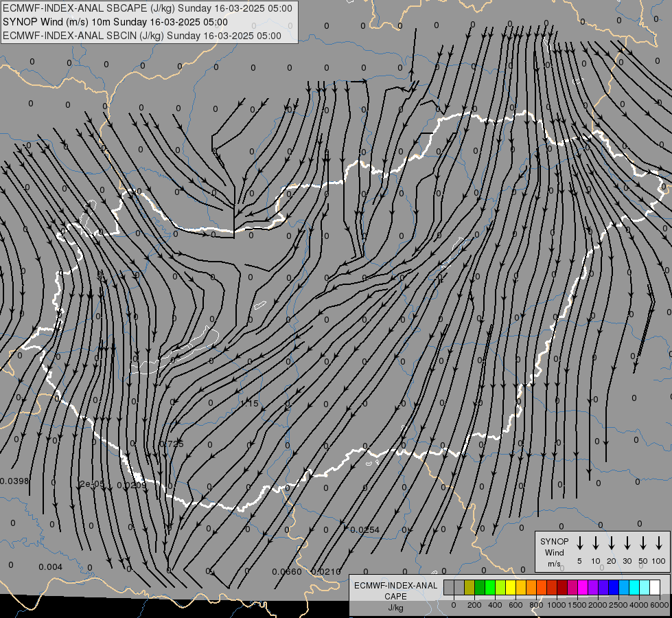Image resolution: width=672 pixels, height=618 pixels.
Task: Click the 600 tick on CAPE scale
Action: pos(515,605)
